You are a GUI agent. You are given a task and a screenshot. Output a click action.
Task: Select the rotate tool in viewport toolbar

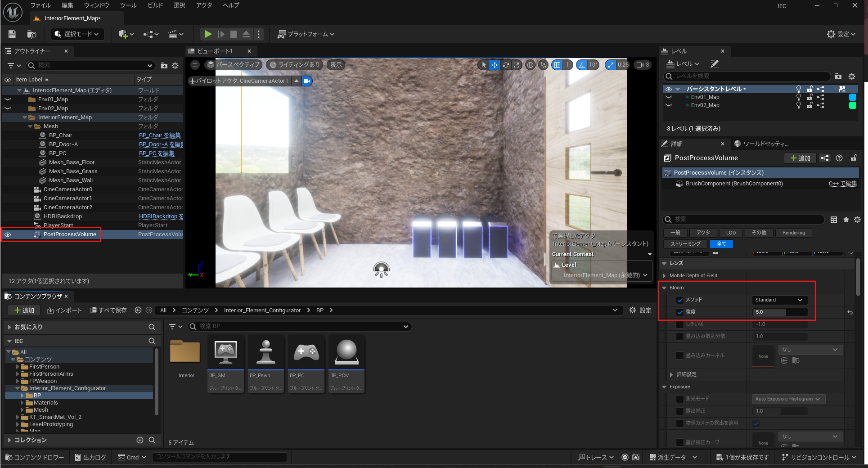click(506, 65)
